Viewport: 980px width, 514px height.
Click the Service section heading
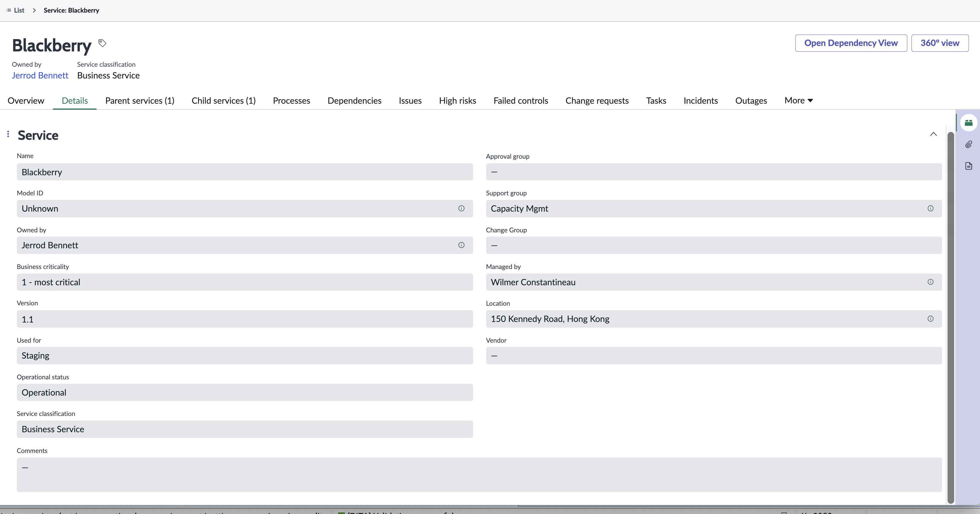click(38, 135)
